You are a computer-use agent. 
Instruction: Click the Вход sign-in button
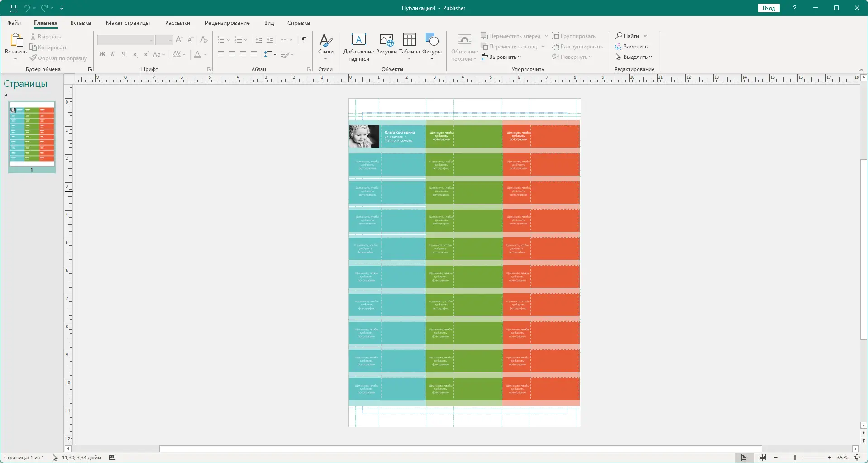click(768, 8)
